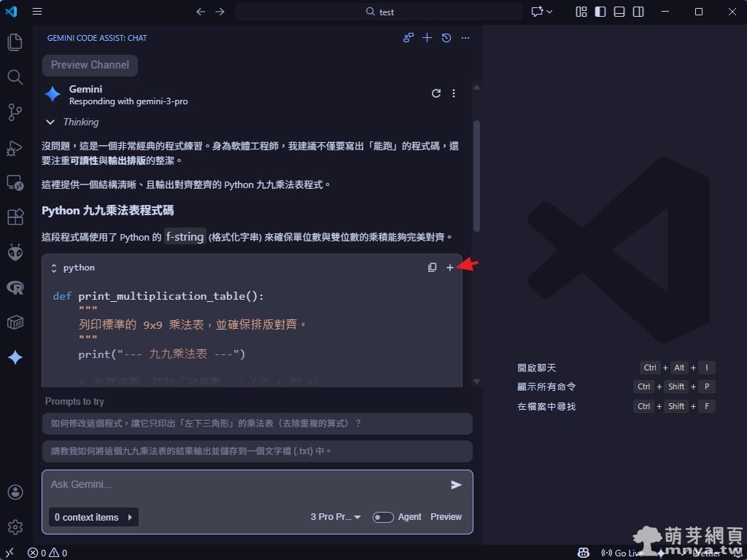
Task: Open the Source Control view
Action: click(15, 112)
